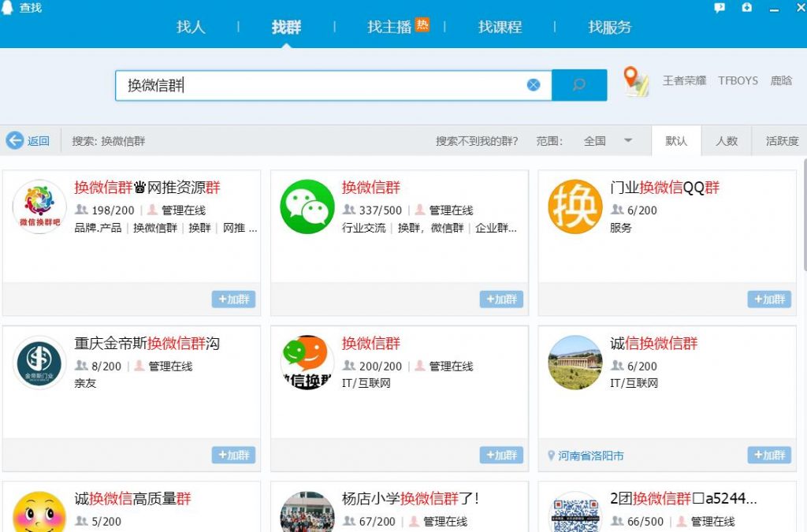Clear the search box with the X icon
Viewport: 807px width, 532px height.
(x=534, y=85)
